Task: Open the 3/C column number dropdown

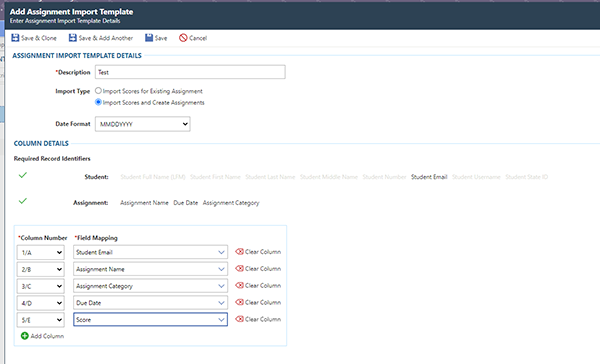Action: tap(41, 286)
